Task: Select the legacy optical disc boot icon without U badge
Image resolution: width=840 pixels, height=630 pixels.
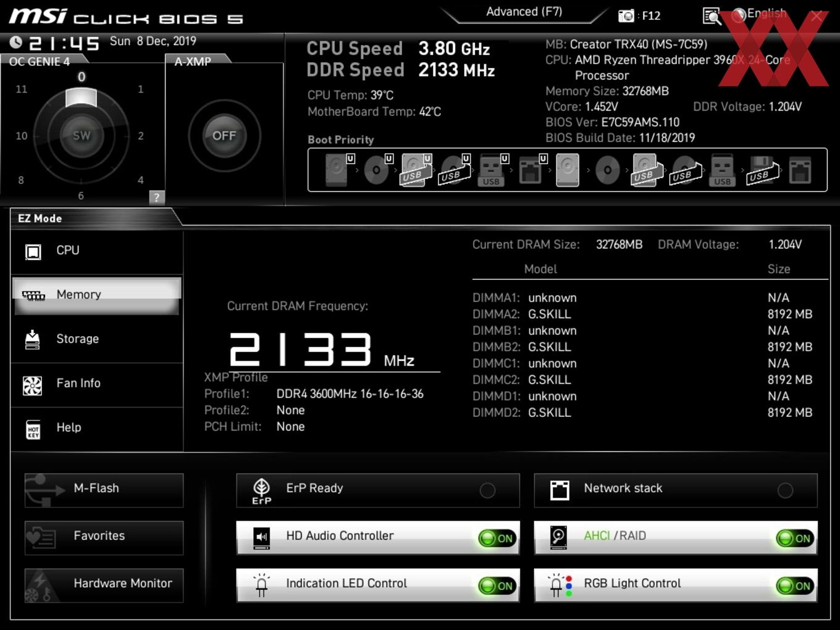Action: tap(607, 170)
